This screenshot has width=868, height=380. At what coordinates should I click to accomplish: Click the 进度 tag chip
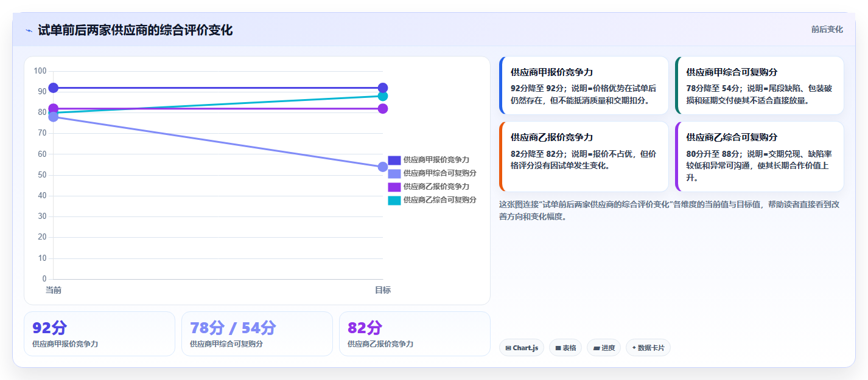click(604, 348)
